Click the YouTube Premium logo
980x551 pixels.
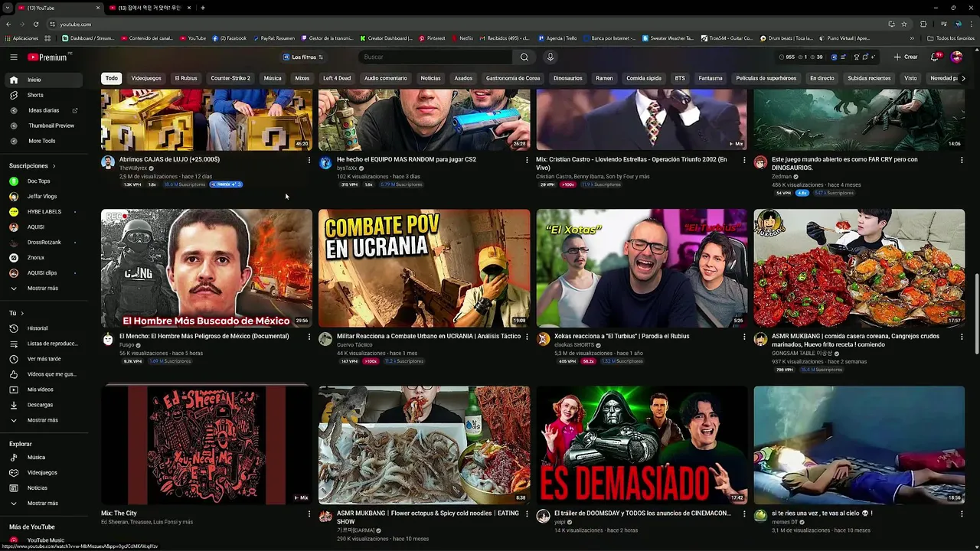[x=47, y=57]
